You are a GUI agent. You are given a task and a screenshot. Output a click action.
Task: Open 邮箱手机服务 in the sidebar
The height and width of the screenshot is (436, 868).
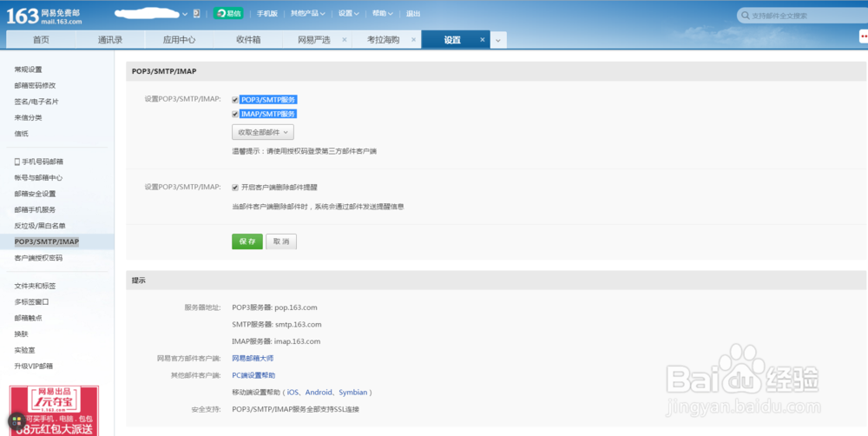point(35,210)
